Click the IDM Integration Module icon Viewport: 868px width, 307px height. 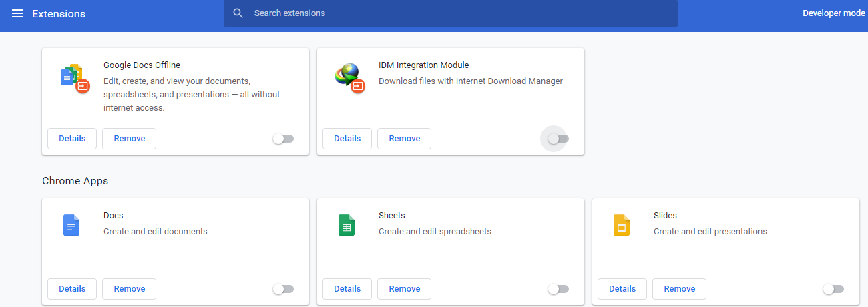click(349, 78)
